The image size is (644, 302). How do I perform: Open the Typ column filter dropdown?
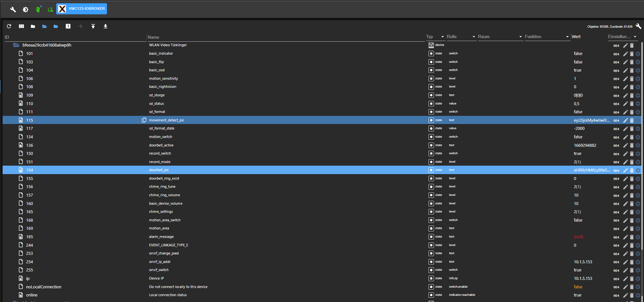tap(442, 36)
